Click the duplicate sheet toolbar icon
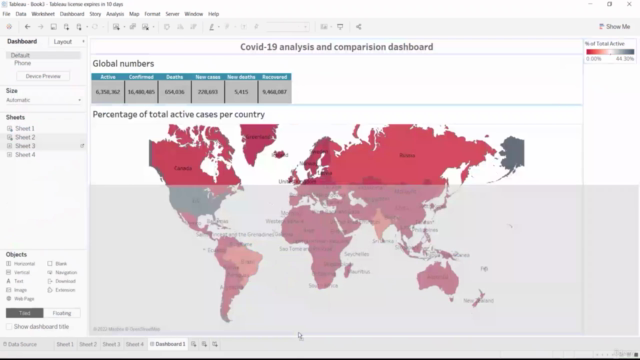640x360 pixels. pyautogui.click(x=133, y=27)
